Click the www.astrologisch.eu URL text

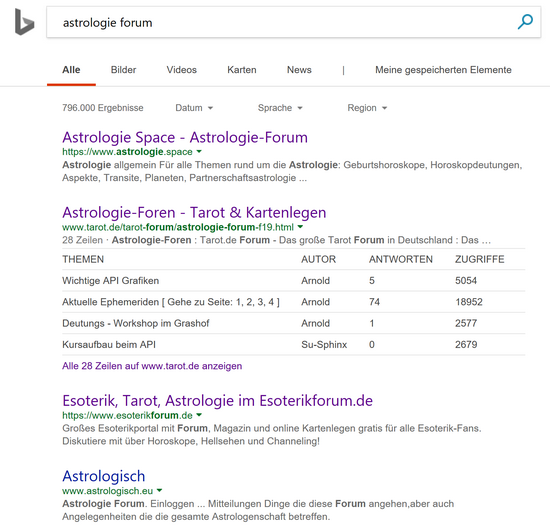click(108, 491)
